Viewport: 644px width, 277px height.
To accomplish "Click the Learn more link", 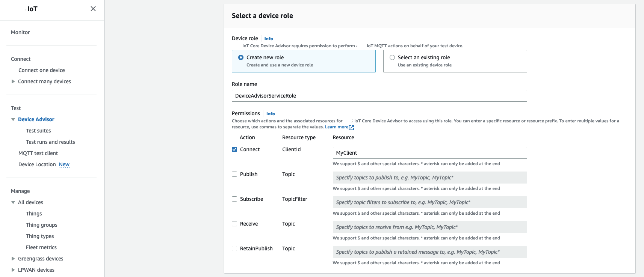I will tap(336, 127).
